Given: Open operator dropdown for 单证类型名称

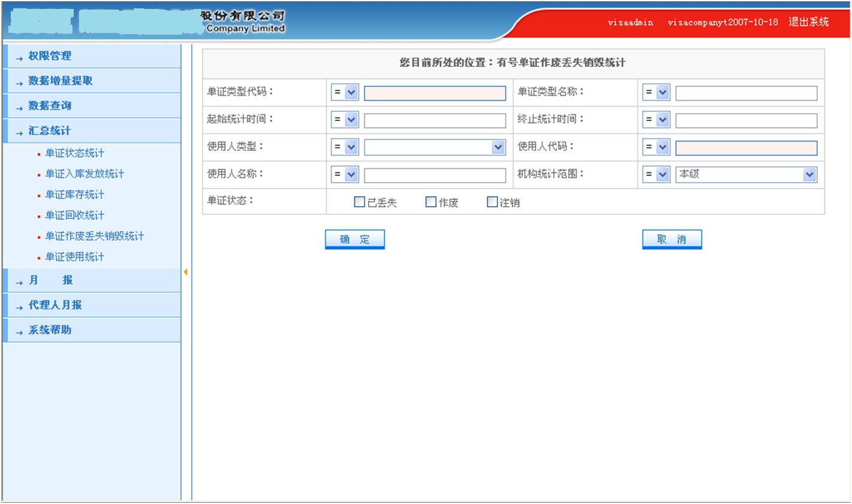Looking at the screenshot, I should tap(656, 93).
